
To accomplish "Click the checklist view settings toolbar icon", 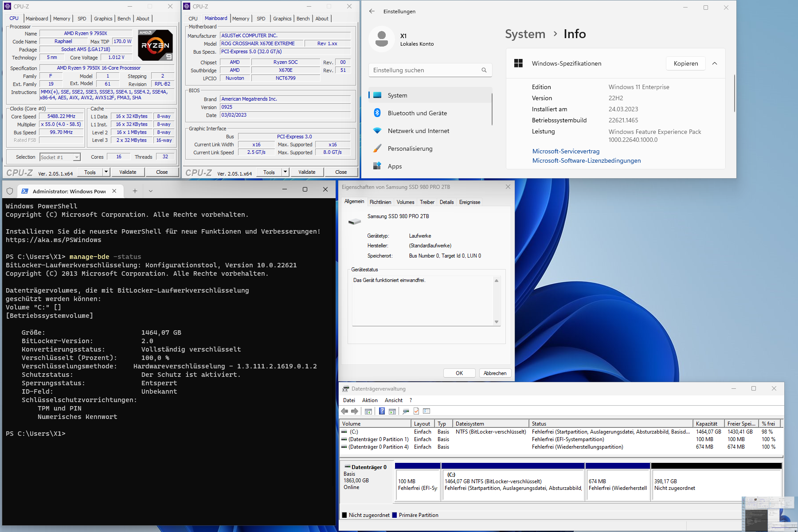I will point(427,411).
